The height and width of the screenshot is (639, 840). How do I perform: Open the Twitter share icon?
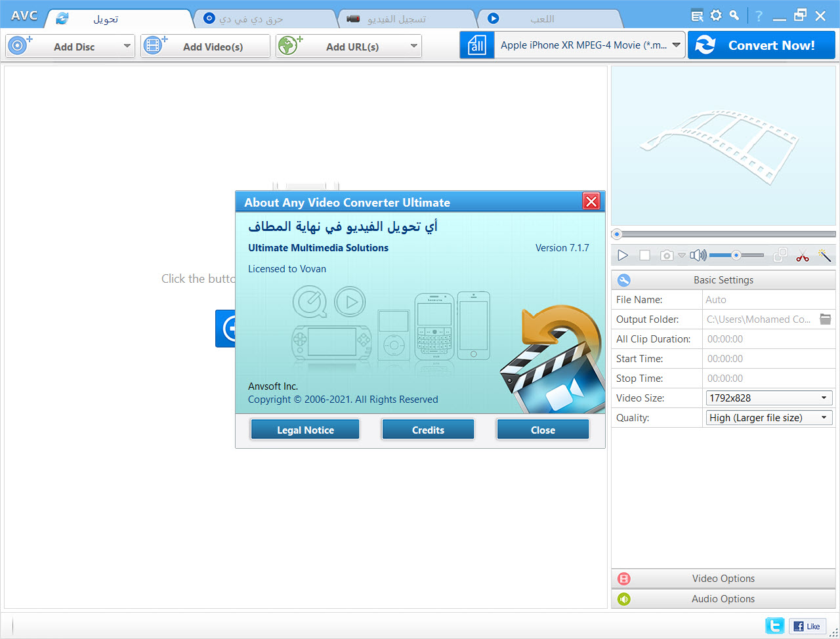pyautogui.click(x=774, y=626)
